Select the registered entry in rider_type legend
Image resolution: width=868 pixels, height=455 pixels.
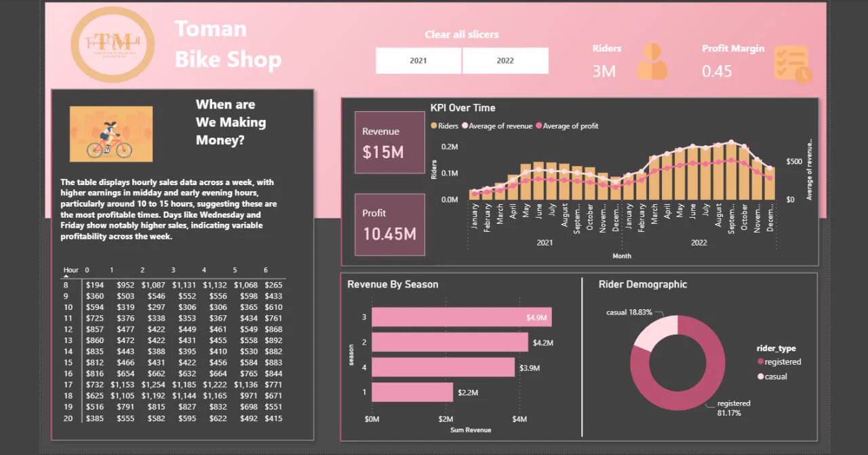(x=779, y=362)
